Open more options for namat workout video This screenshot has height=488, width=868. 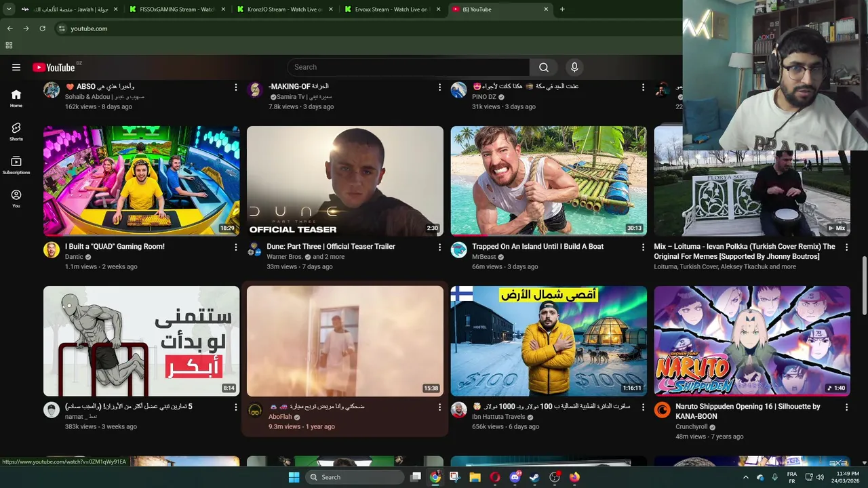coord(236,407)
